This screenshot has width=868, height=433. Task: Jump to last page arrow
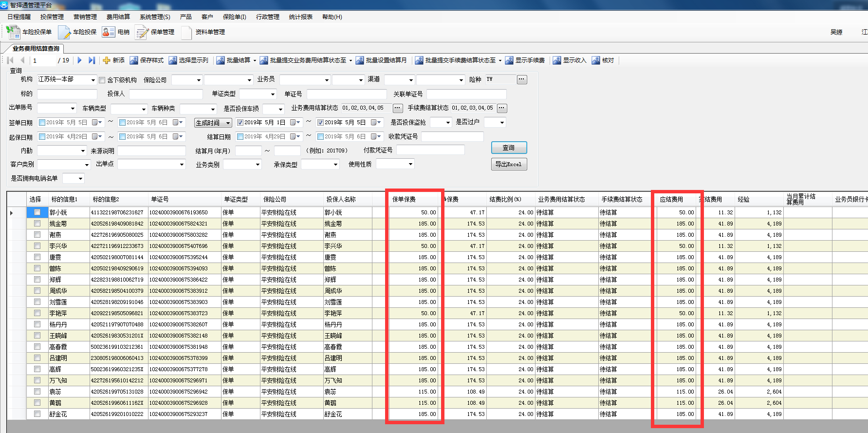[92, 60]
